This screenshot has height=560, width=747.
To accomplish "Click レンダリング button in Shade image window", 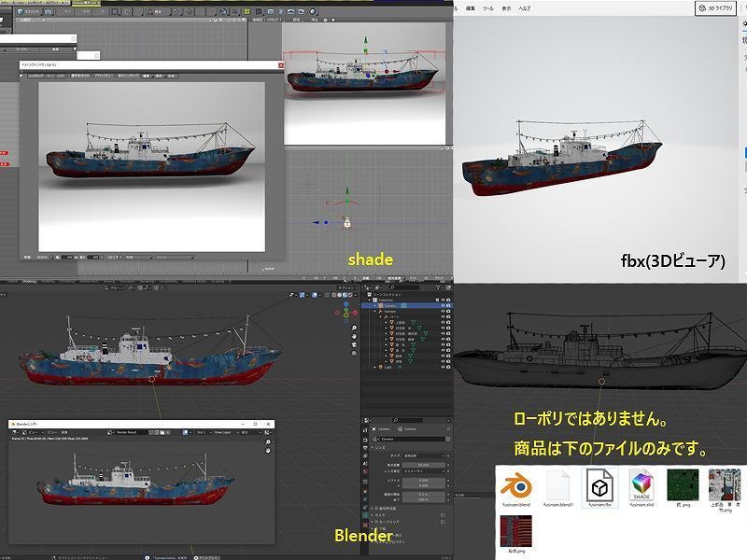I will pos(36,76).
